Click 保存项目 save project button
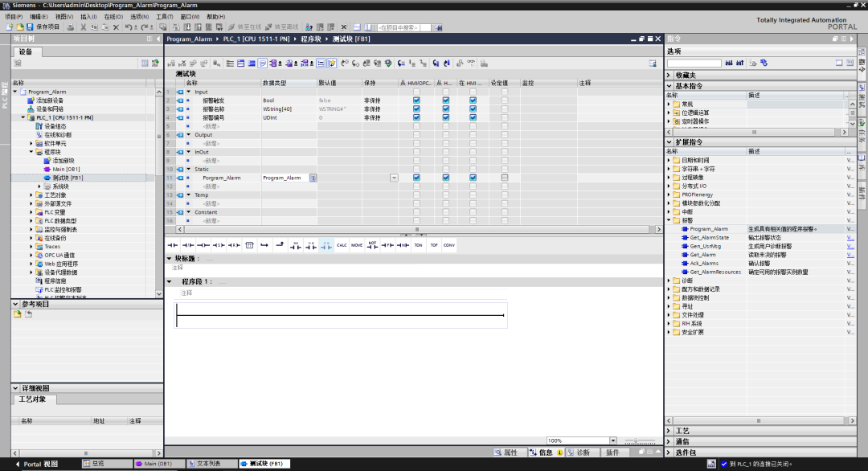 tap(43, 27)
